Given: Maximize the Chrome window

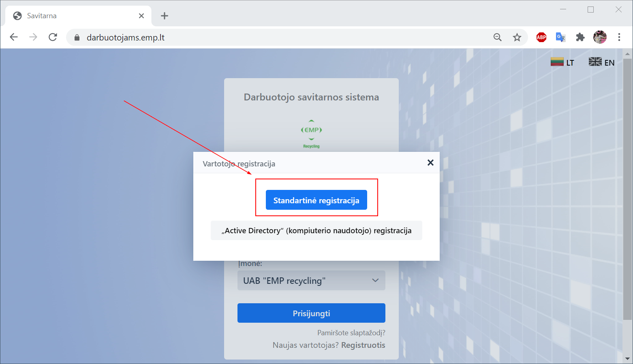Looking at the screenshot, I should [x=590, y=9].
